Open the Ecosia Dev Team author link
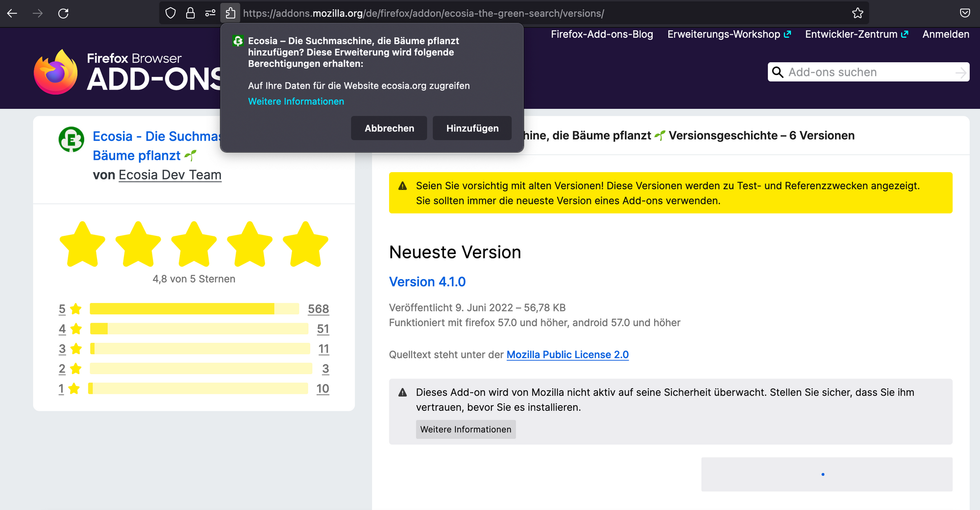 [170, 175]
